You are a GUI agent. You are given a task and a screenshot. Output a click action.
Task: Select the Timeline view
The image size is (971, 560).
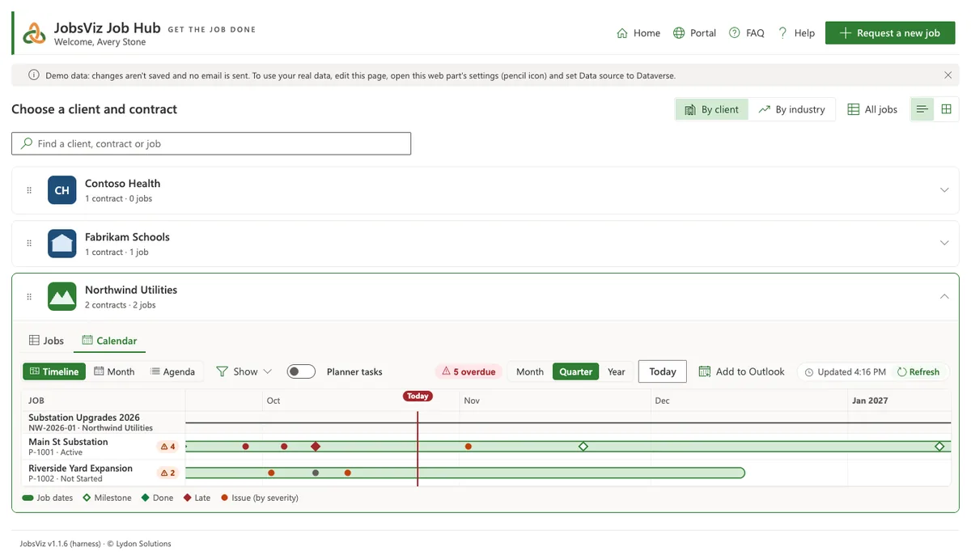click(x=54, y=371)
